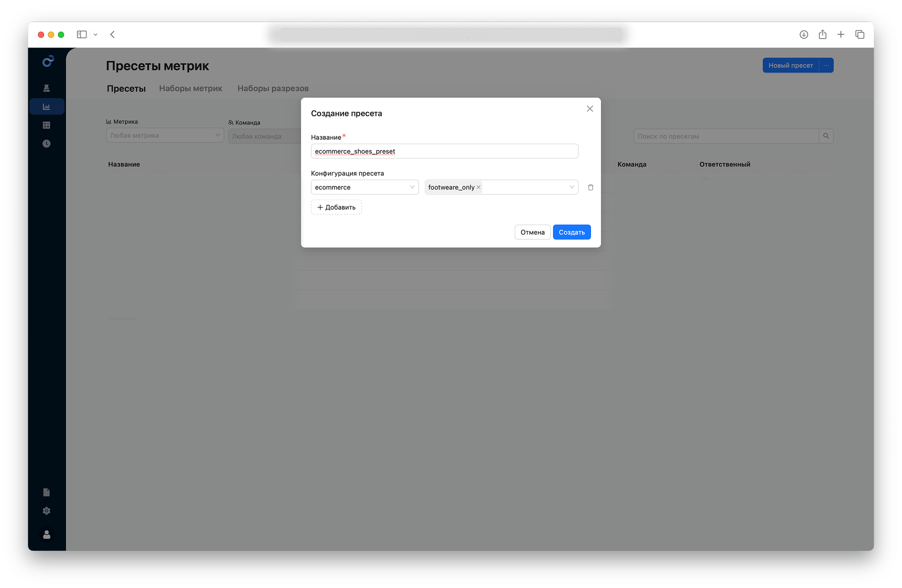Open the Любая метрика filter dropdown
Image resolution: width=902 pixels, height=588 pixels.
point(164,135)
